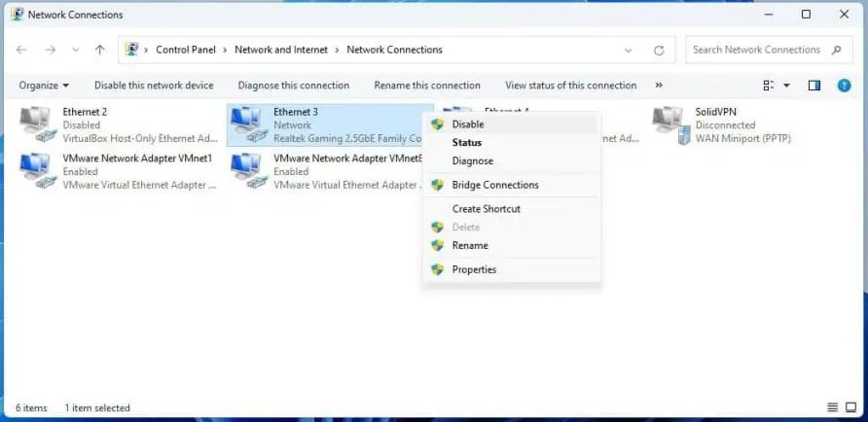Click the Ethernet 2 adapter icon
The width and height of the screenshot is (868, 422).
coord(38,124)
